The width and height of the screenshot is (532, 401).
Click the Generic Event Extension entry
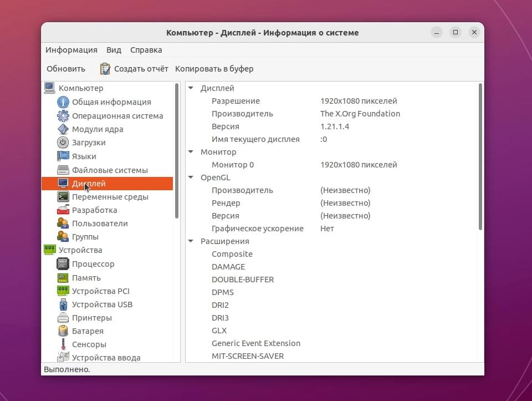point(256,343)
